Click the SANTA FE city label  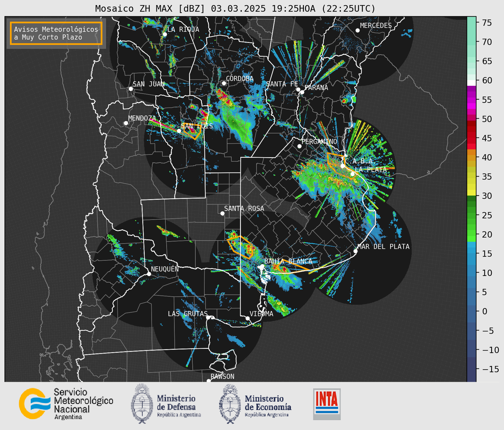coord(282,84)
